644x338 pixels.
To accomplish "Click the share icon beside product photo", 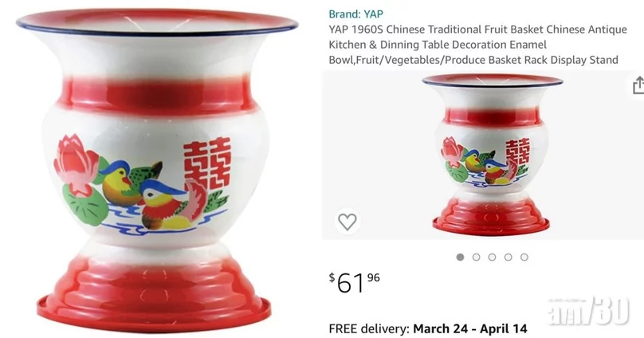I will [x=638, y=85].
